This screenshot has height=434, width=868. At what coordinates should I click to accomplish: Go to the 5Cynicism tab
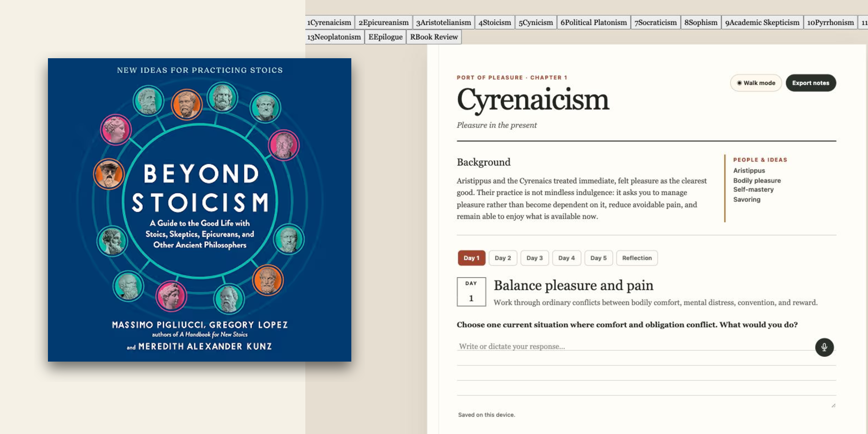[536, 23]
